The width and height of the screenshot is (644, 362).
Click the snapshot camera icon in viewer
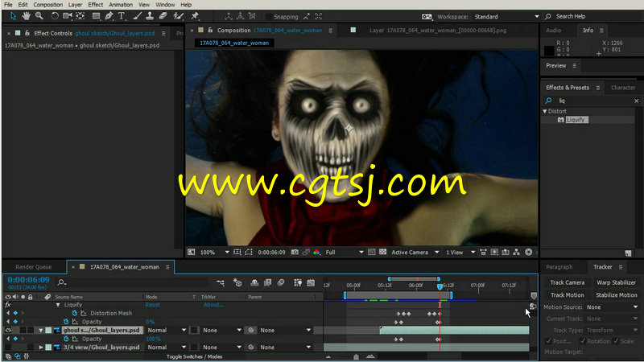coord(295,252)
